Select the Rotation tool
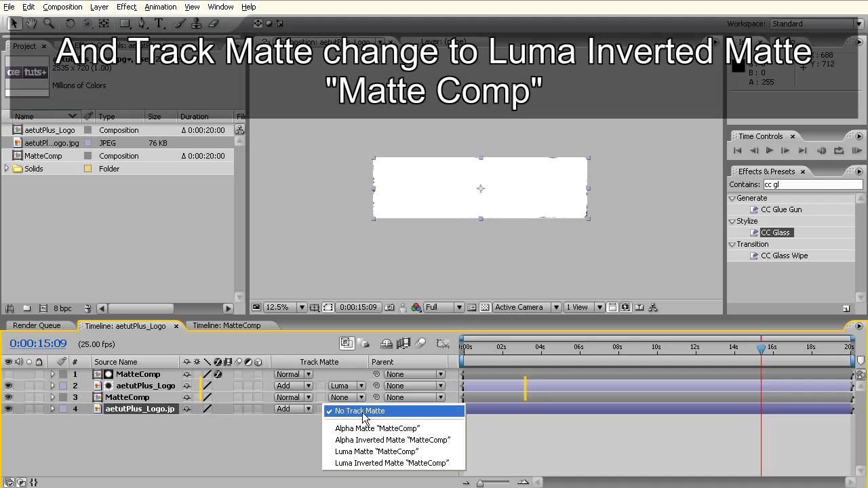868x488 pixels. pyautogui.click(x=70, y=23)
